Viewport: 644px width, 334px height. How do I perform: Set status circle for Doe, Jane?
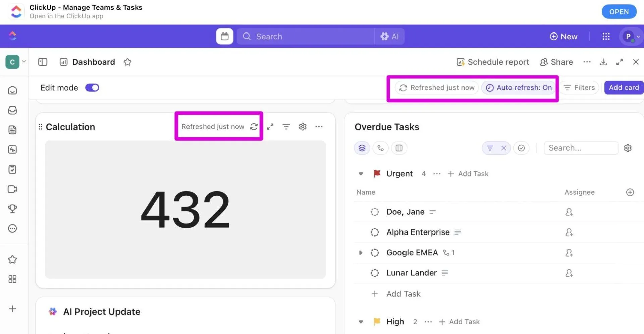[x=375, y=212]
